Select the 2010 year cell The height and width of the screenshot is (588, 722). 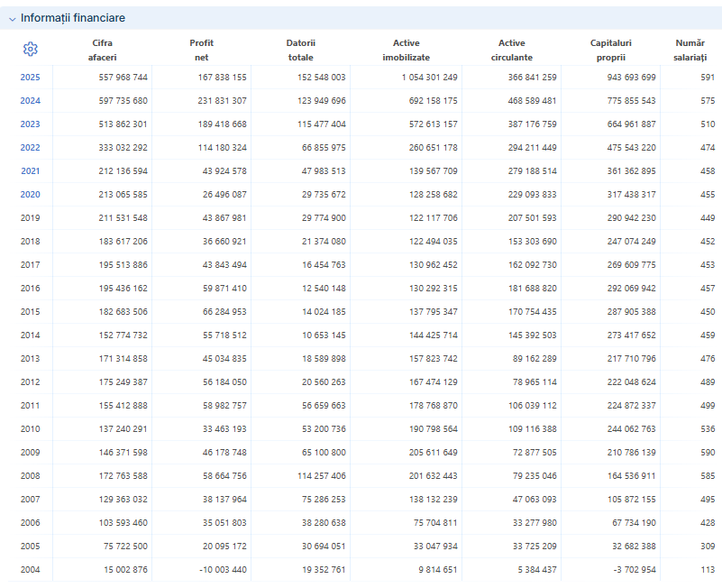click(30, 429)
